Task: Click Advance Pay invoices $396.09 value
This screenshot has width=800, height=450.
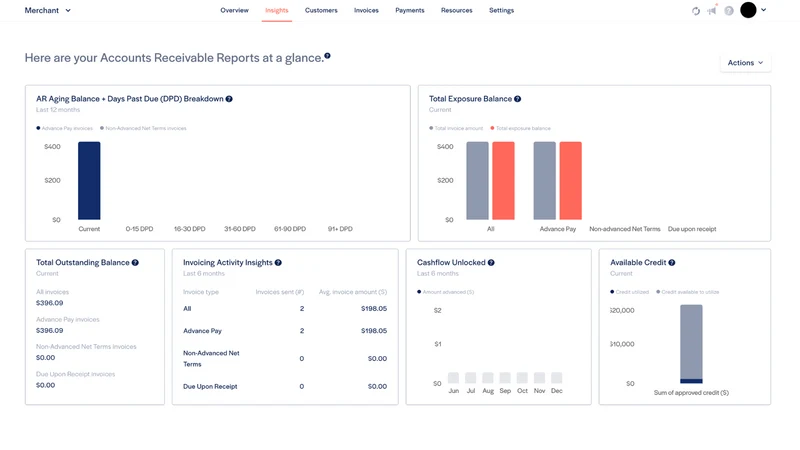Action: pyautogui.click(x=49, y=331)
